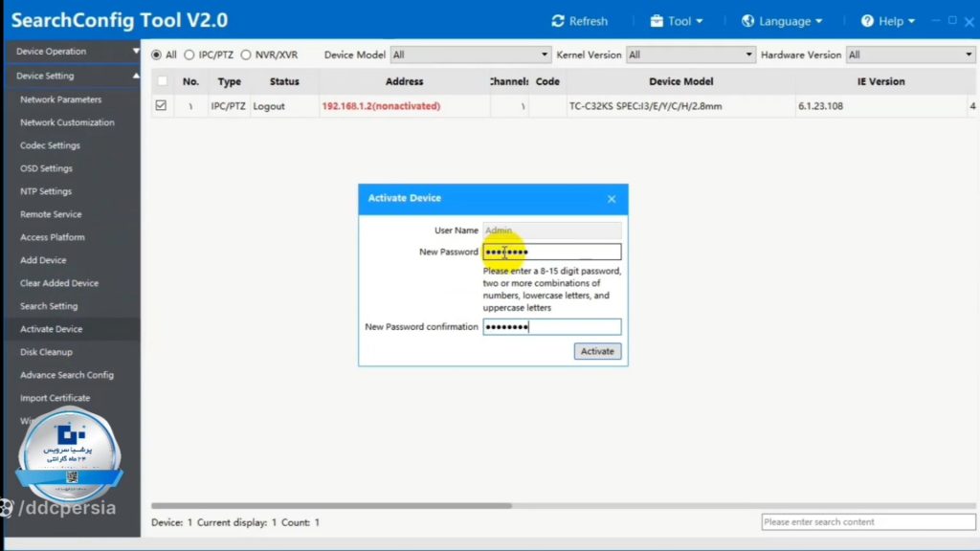
Task: Select Activate Device in sidebar
Action: click(52, 329)
